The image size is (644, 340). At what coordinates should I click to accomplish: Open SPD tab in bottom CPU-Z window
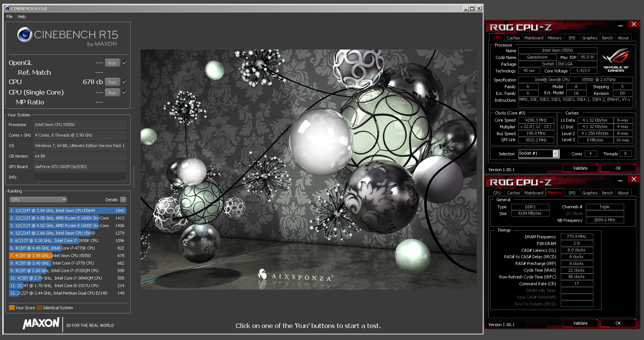point(572,193)
